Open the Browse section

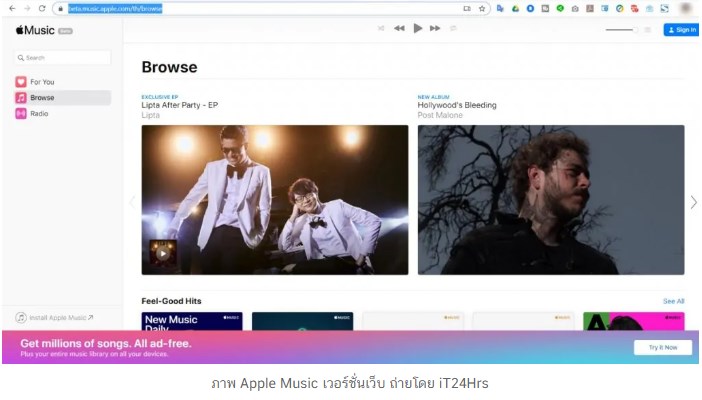click(x=63, y=98)
